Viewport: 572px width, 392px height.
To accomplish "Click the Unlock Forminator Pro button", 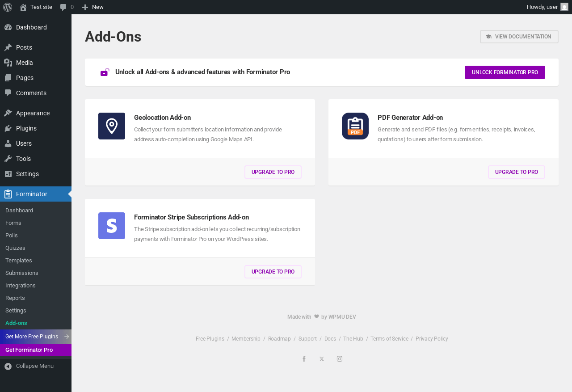I will pyautogui.click(x=505, y=72).
